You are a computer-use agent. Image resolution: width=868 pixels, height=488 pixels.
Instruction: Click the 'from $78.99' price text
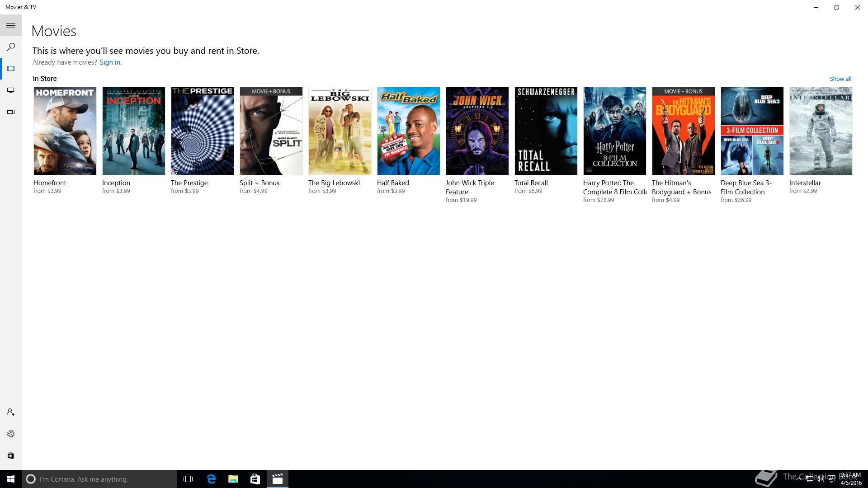[x=599, y=200]
